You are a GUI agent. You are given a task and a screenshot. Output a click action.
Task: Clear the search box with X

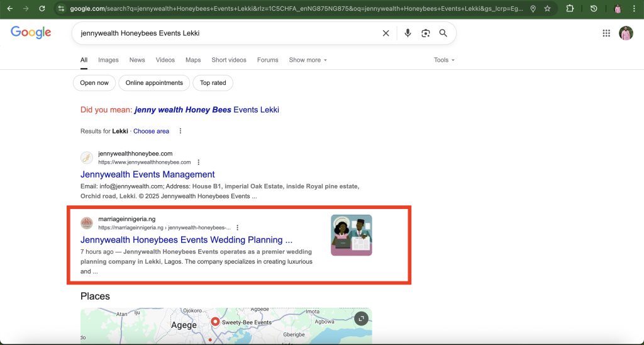click(x=386, y=33)
